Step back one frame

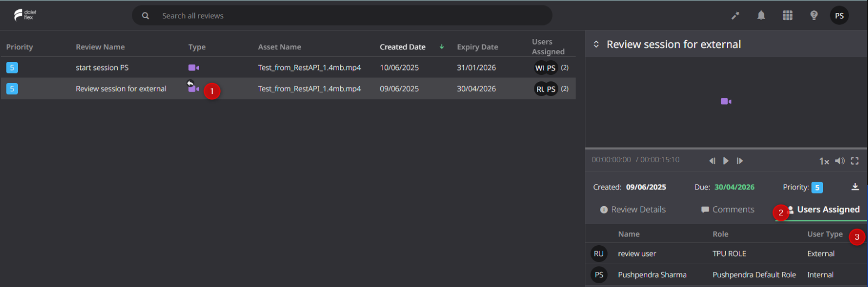point(712,161)
